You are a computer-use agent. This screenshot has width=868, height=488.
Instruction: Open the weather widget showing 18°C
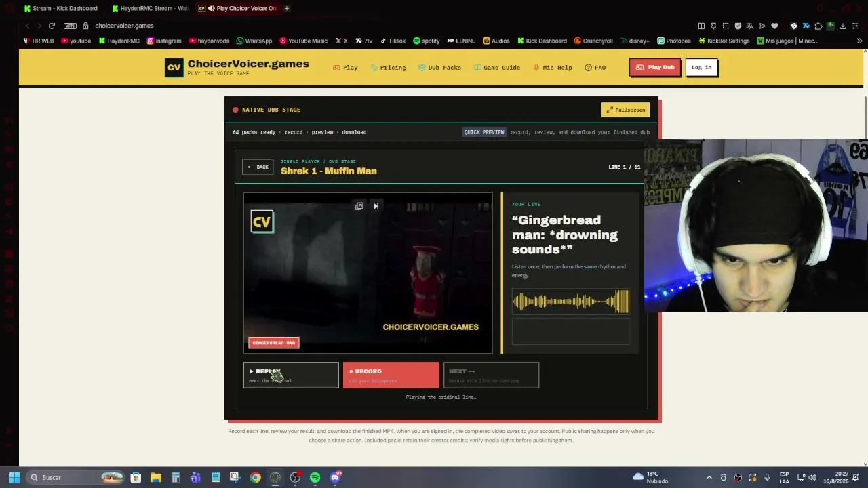(x=650, y=477)
